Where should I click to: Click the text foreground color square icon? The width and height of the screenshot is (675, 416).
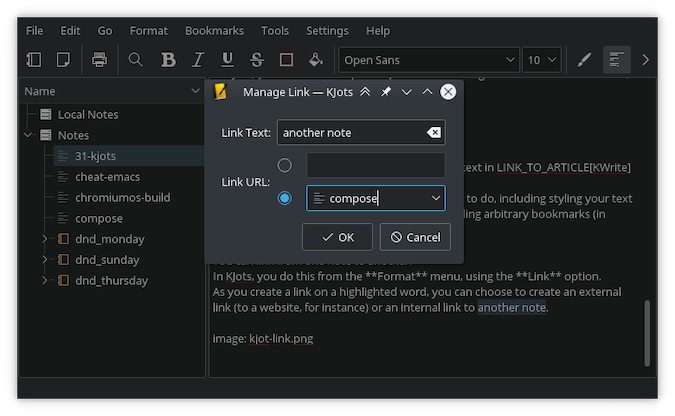pyautogui.click(x=286, y=59)
